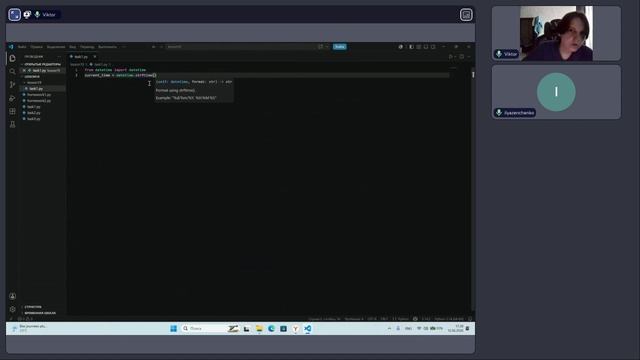Viewport: 640px width, 360px height.
Task: Open editor more actions ellipsis
Action: 469,57
